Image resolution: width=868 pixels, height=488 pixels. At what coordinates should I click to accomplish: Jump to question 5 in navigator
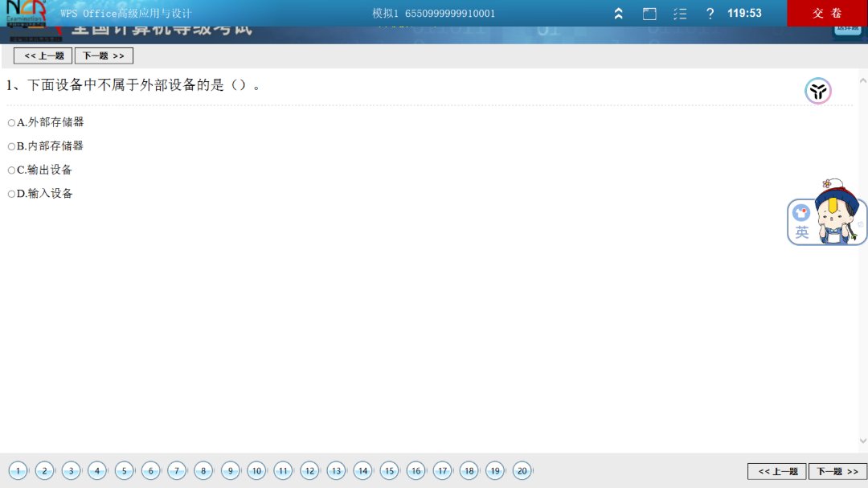pos(124,471)
